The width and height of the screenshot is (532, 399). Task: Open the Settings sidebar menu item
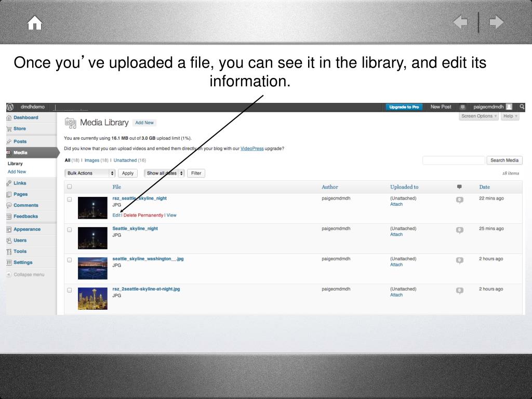tap(23, 262)
